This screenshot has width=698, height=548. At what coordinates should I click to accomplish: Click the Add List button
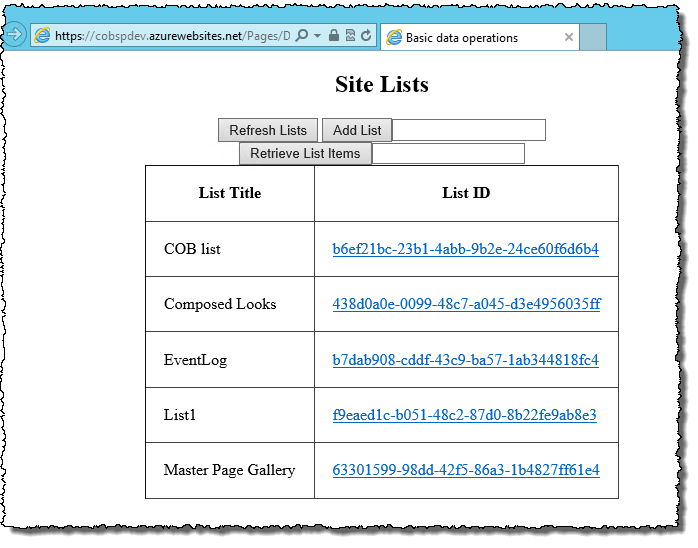coord(357,130)
